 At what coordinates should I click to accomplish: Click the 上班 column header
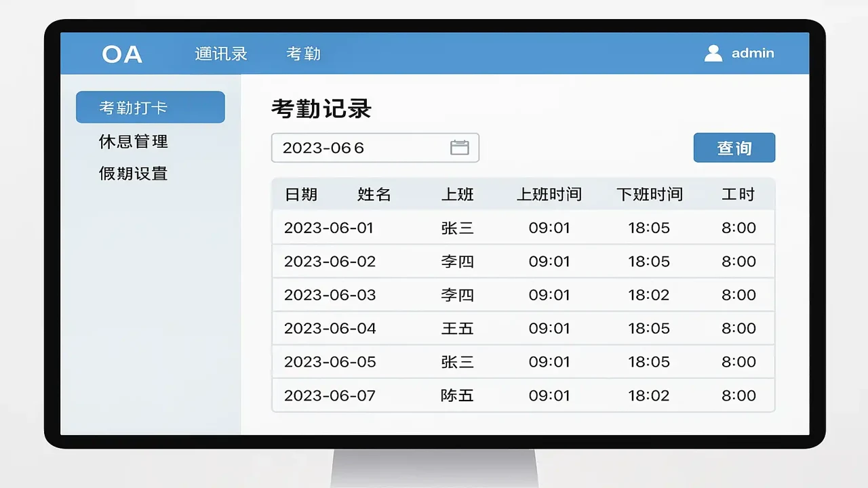coord(458,195)
